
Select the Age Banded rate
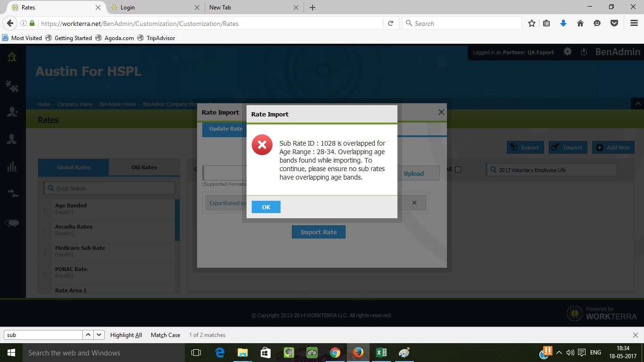point(71,206)
